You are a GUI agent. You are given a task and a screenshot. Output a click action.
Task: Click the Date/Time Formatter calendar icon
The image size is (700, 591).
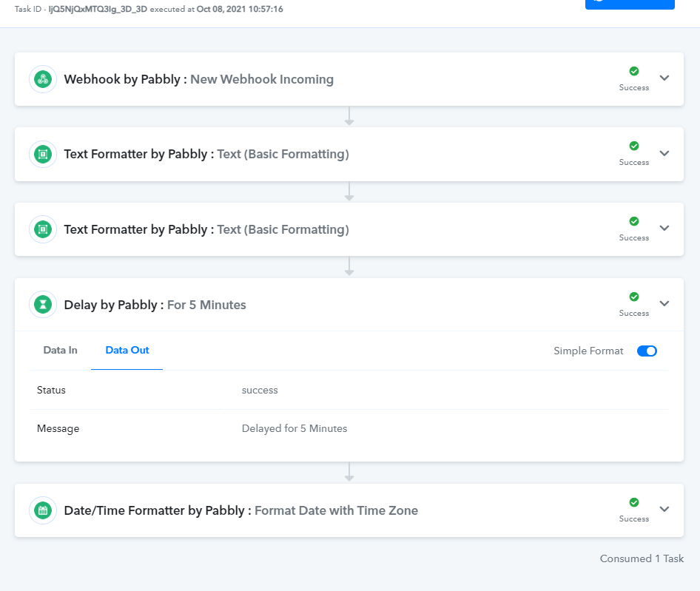(x=43, y=510)
